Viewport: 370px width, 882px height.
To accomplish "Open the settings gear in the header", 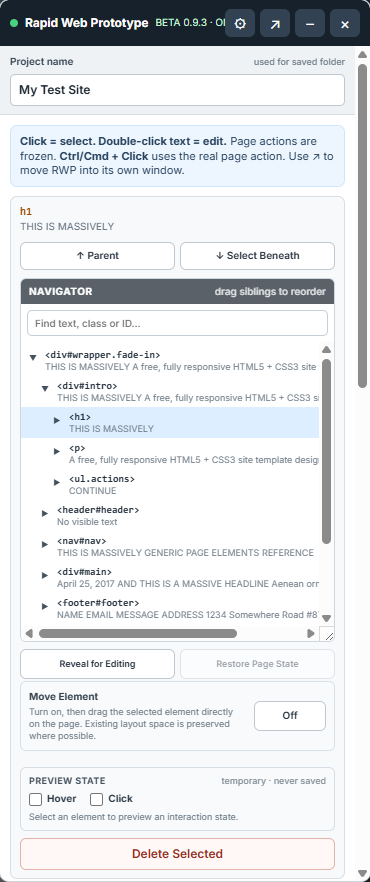I will [x=240, y=24].
